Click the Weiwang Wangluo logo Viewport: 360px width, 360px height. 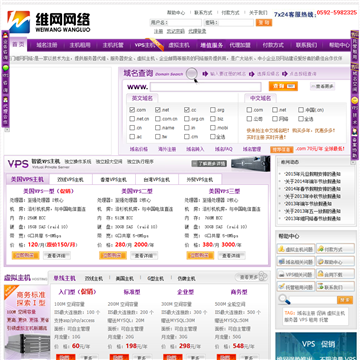[49, 22]
